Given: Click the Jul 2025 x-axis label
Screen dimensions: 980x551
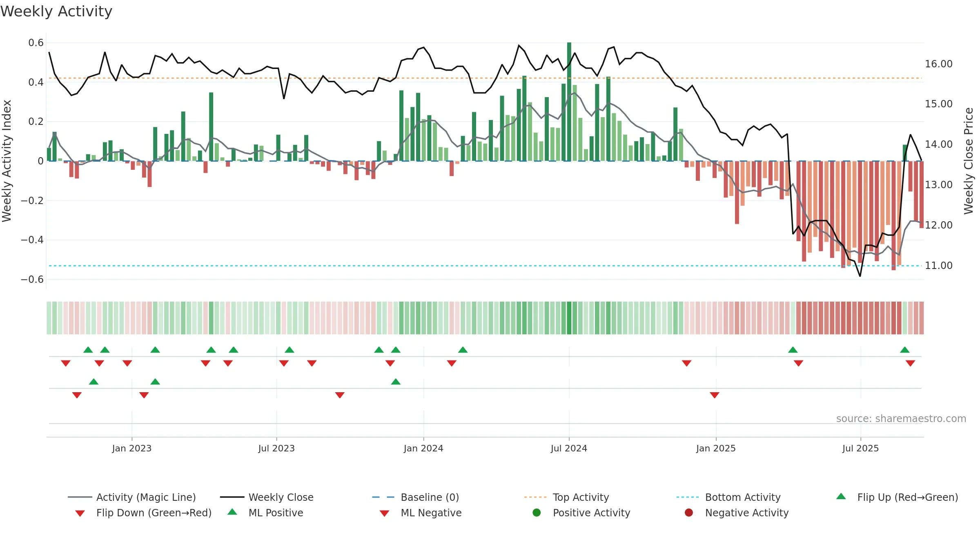Looking at the screenshot, I should click(x=860, y=448).
